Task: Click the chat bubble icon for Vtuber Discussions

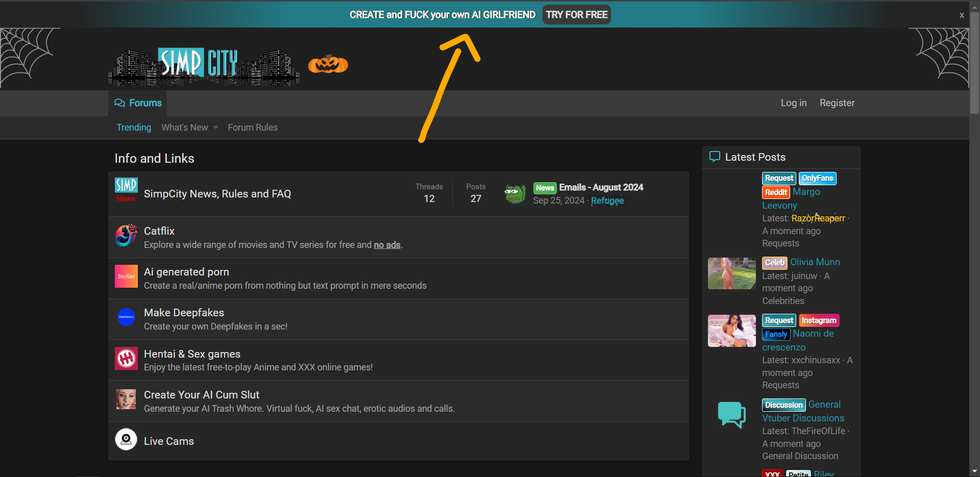Action: pos(731,415)
